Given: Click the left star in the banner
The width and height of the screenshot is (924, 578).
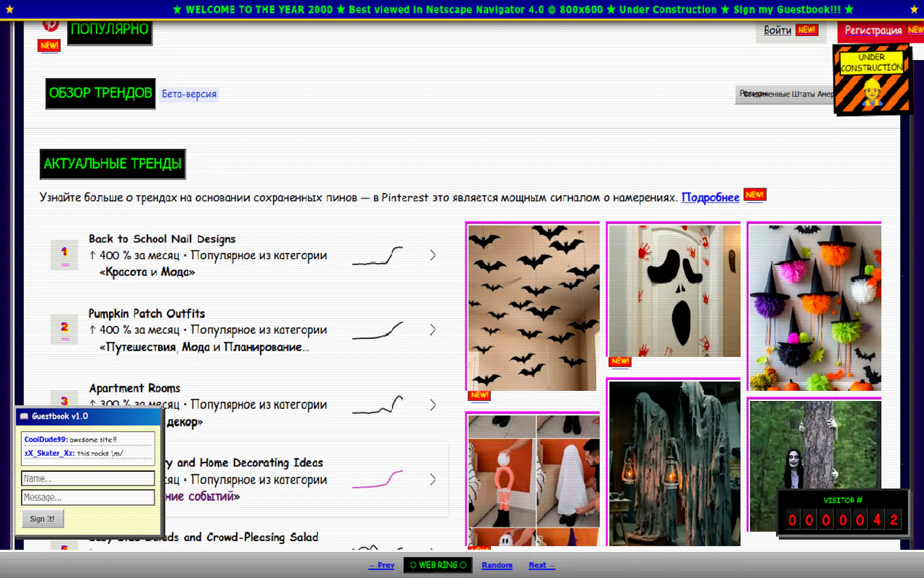Looking at the screenshot, I should click(10, 9).
